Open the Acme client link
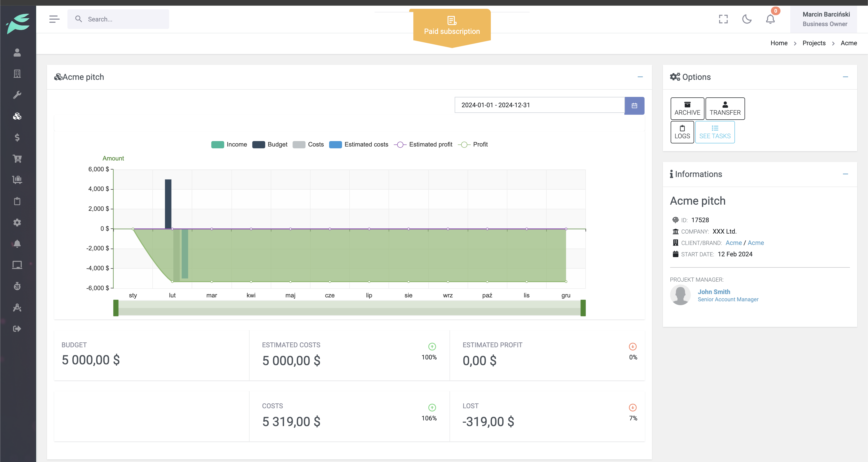 (734, 243)
